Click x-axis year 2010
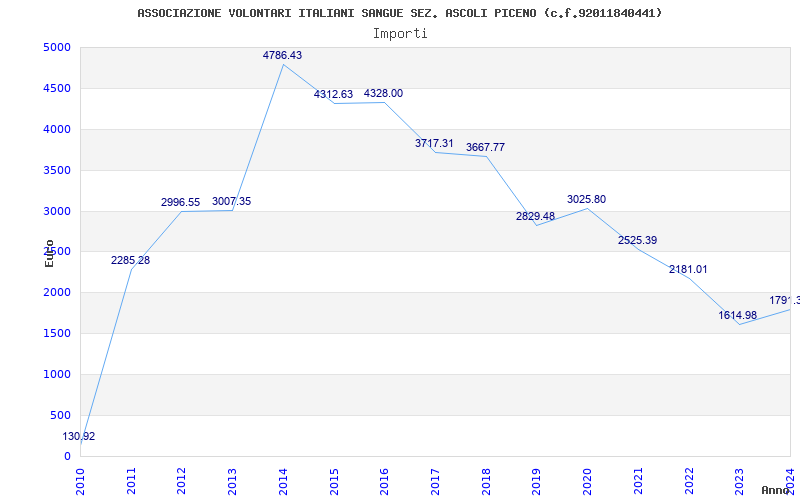 click(x=81, y=482)
